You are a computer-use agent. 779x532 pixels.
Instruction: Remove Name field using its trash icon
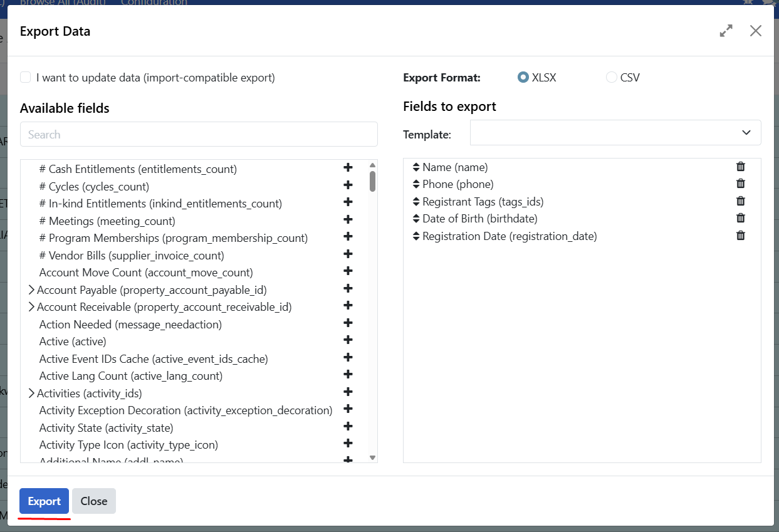pyautogui.click(x=740, y=167)
